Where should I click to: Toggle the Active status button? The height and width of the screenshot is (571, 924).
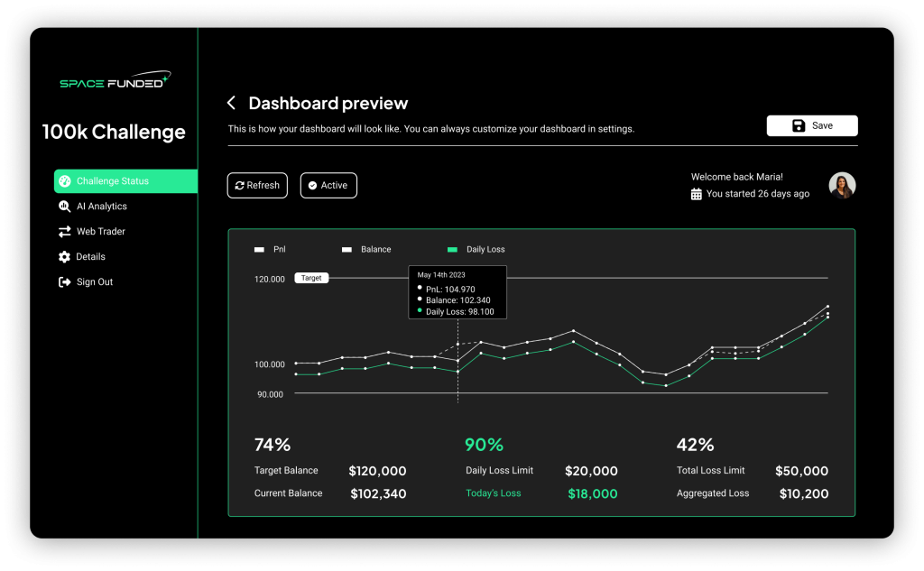[328, 185]
